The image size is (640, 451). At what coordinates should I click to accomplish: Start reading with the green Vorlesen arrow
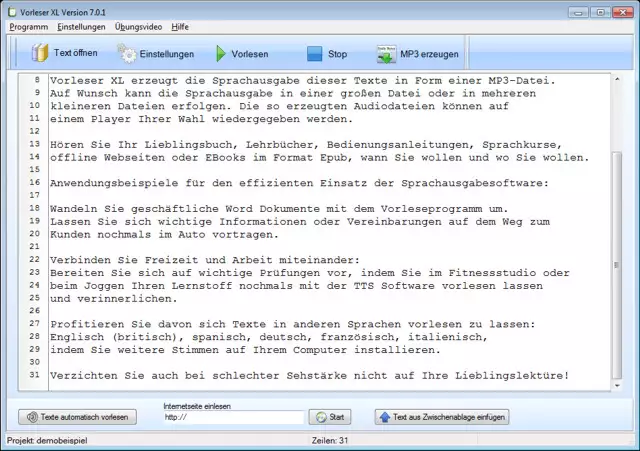click(x=220, y=54)
